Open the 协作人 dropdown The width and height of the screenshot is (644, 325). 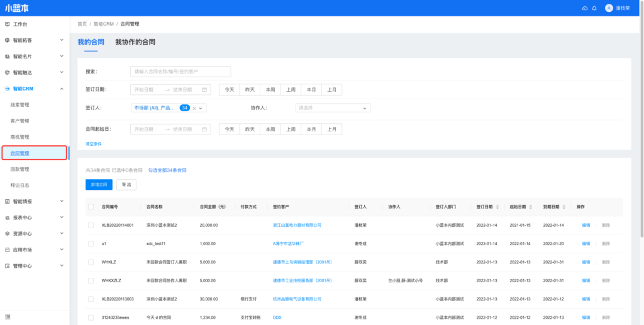[333, 108]
